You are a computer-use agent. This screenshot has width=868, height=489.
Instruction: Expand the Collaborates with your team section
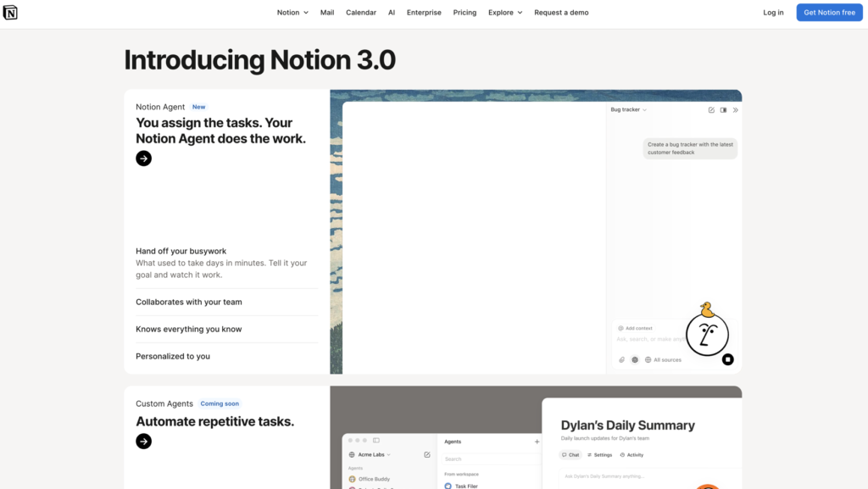pyautogui.click(x=189, y=302)
